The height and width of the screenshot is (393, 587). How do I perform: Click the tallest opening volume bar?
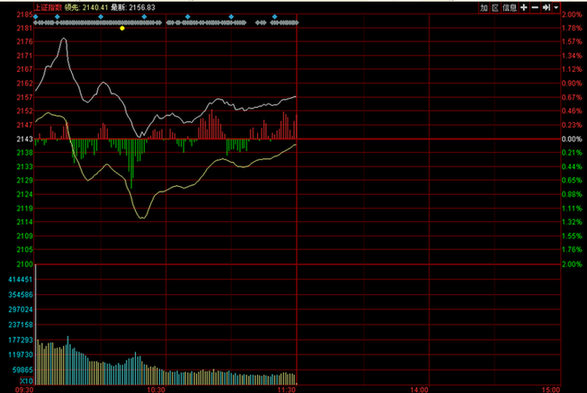(36, 324)
